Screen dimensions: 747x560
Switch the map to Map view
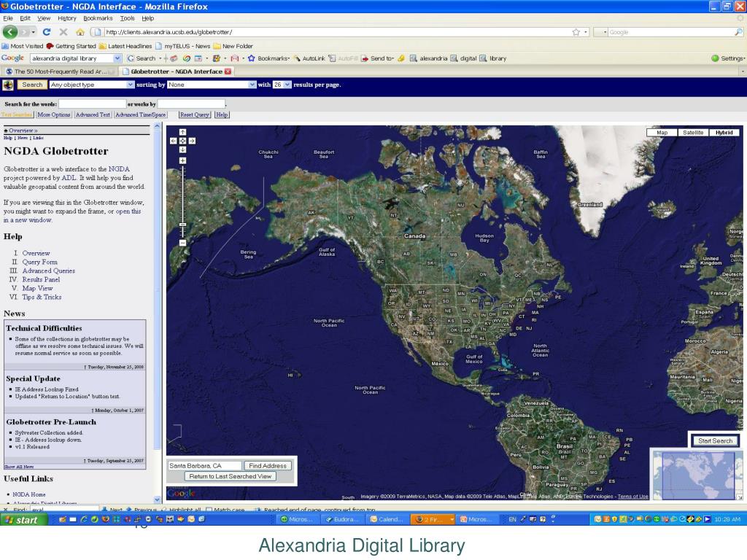tap(662, 133)
